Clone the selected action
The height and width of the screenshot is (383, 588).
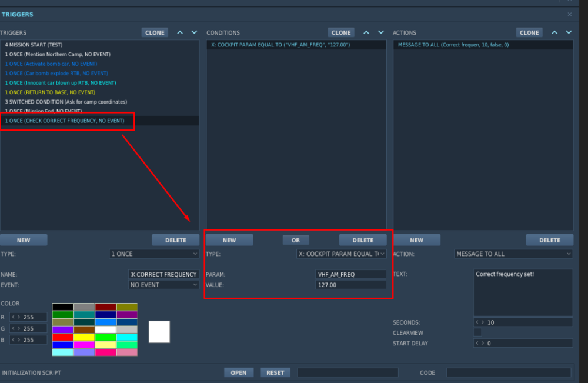[529, 32]
